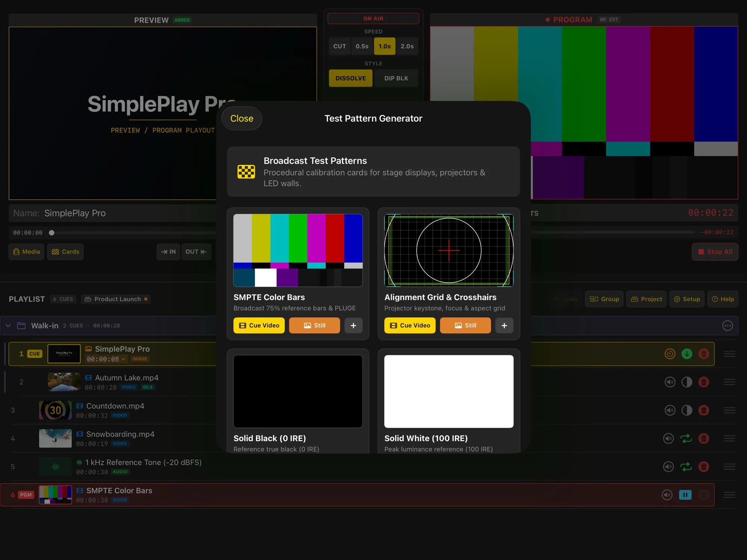Open the Media browser
This screenshot has height=560, width=747.
27,252
